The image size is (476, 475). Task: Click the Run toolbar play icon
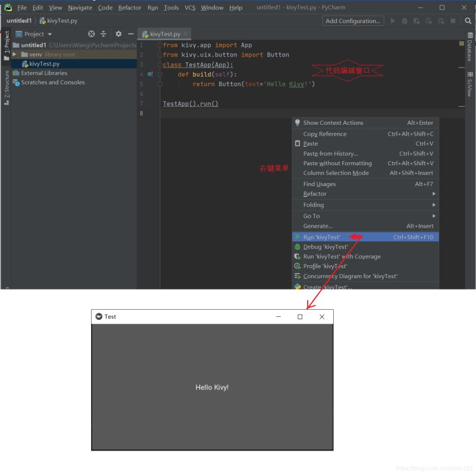[x=393, y=21]
